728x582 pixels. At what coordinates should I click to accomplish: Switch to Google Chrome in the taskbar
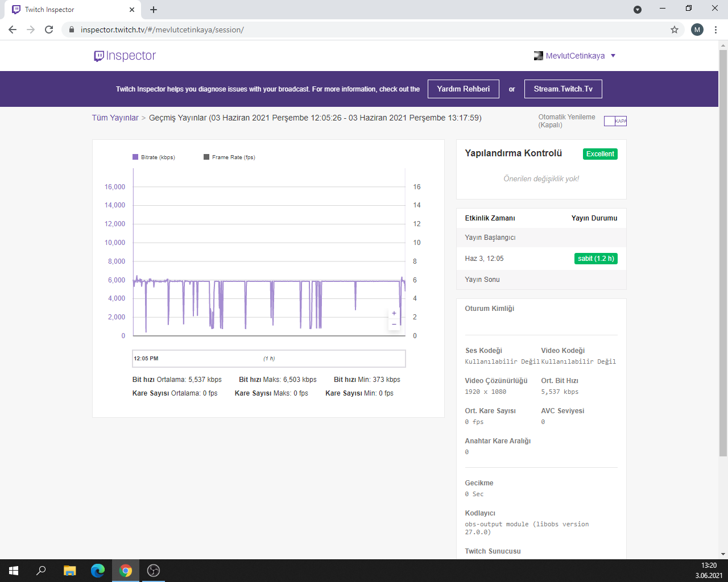[x=126, y=571]
